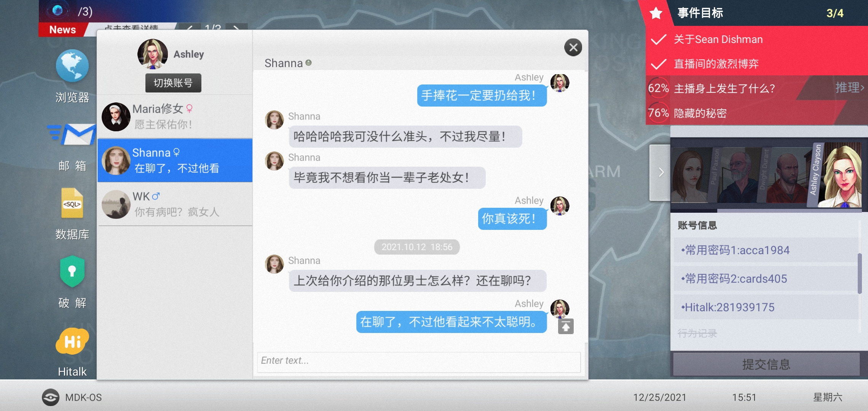Click the account info panel scrollbar
The width and height of the screenshot is (868, 411).
tap(859, 273)
